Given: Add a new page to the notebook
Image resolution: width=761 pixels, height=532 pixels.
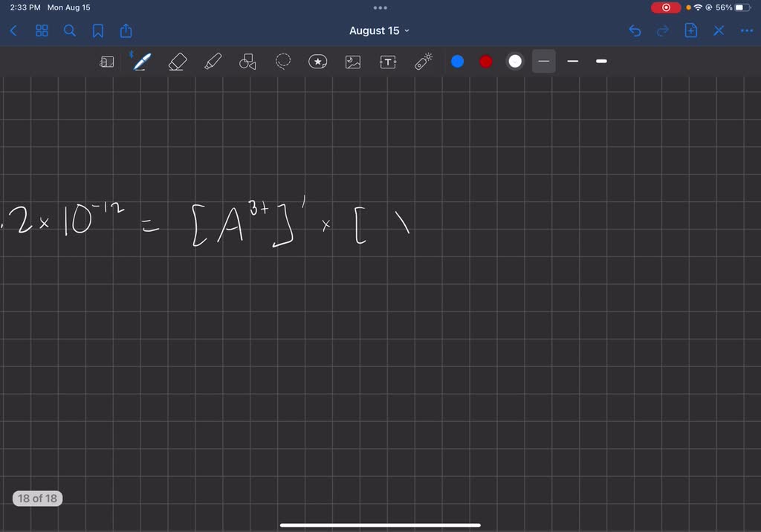Looking at the screenshot, I should tap(690, 30).
